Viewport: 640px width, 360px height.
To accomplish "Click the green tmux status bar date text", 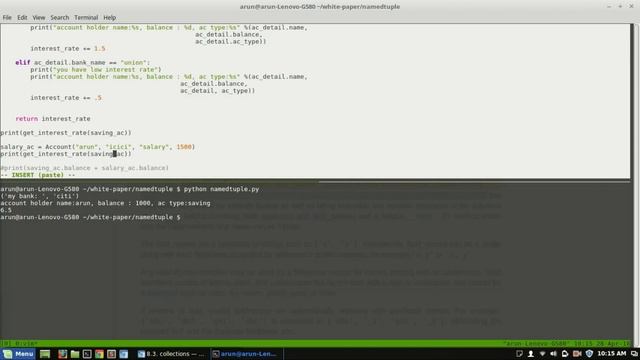I will tap(567, 344).
